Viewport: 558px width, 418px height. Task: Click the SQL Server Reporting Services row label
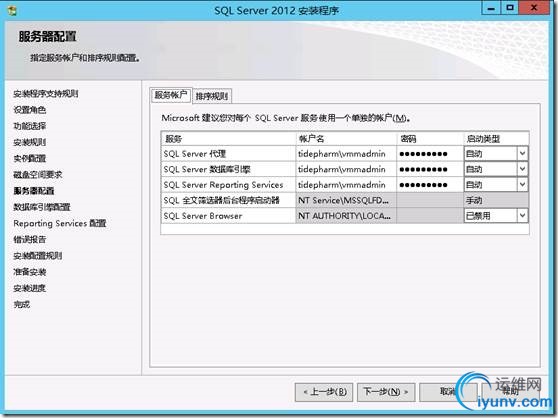point(223,185)
